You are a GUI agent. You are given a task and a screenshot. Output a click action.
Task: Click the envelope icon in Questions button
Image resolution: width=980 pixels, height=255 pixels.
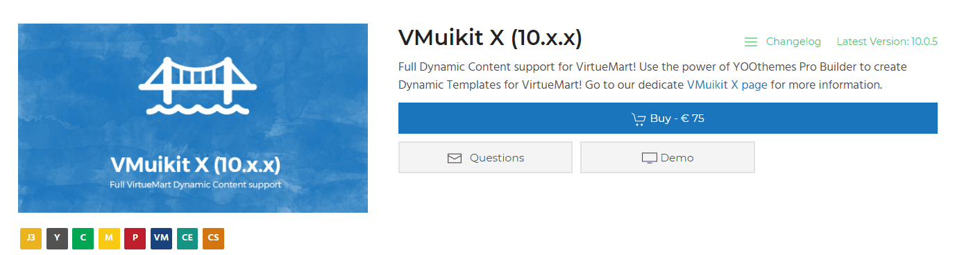[x=455, y=158]
